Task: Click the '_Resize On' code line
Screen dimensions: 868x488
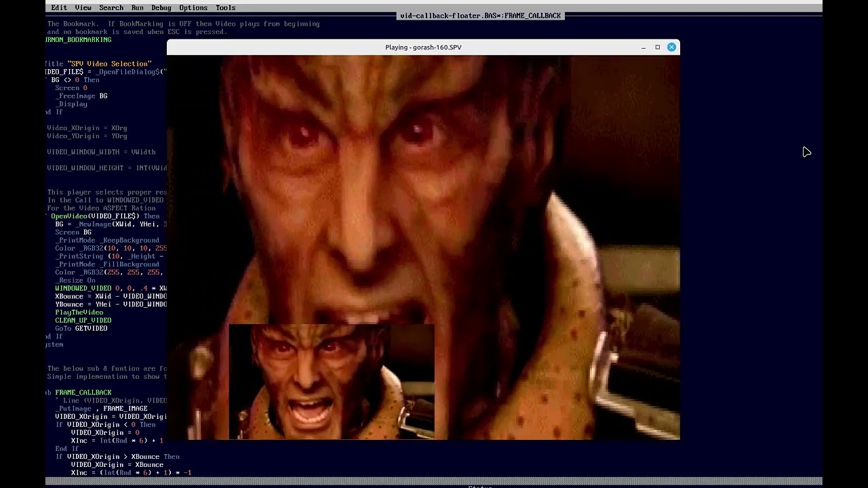Action: coord(75,281)
